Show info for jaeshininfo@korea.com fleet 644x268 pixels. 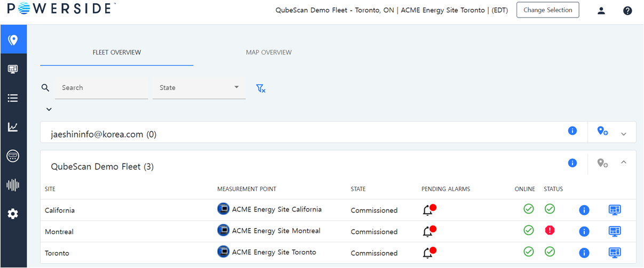pyautogui.click(x=573, y=131)
